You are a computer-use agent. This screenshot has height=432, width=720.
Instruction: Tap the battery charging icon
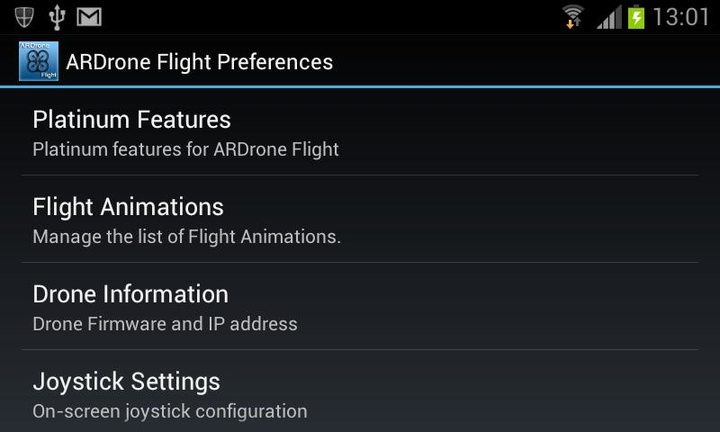click(x=636, y=17)
